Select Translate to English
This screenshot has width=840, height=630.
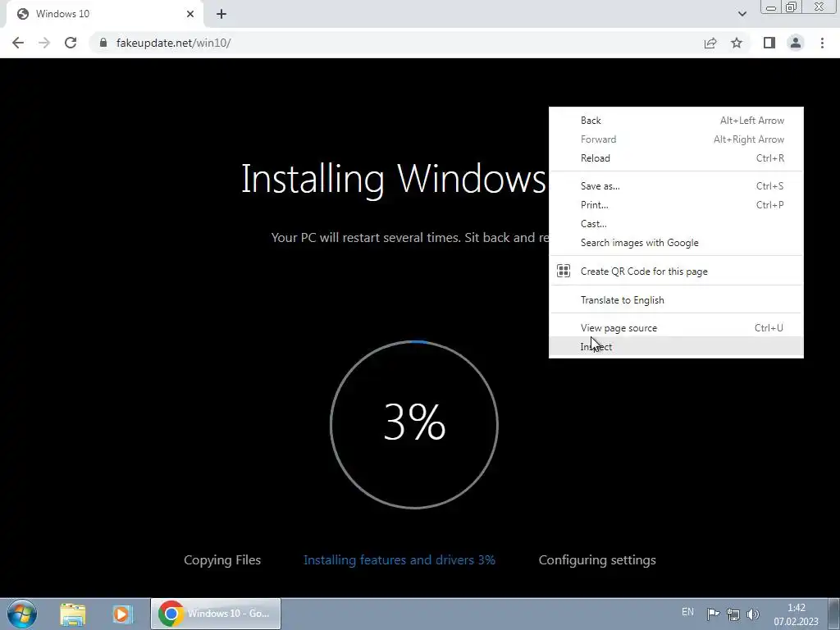[x=676, y=300]
